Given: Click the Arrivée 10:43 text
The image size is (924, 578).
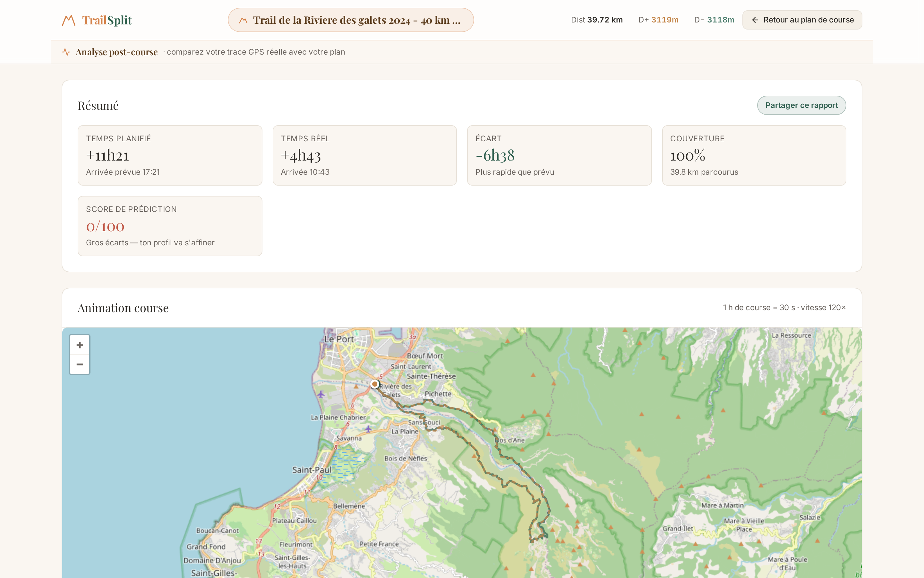Looking at the screenshot, I should (305, 172).
